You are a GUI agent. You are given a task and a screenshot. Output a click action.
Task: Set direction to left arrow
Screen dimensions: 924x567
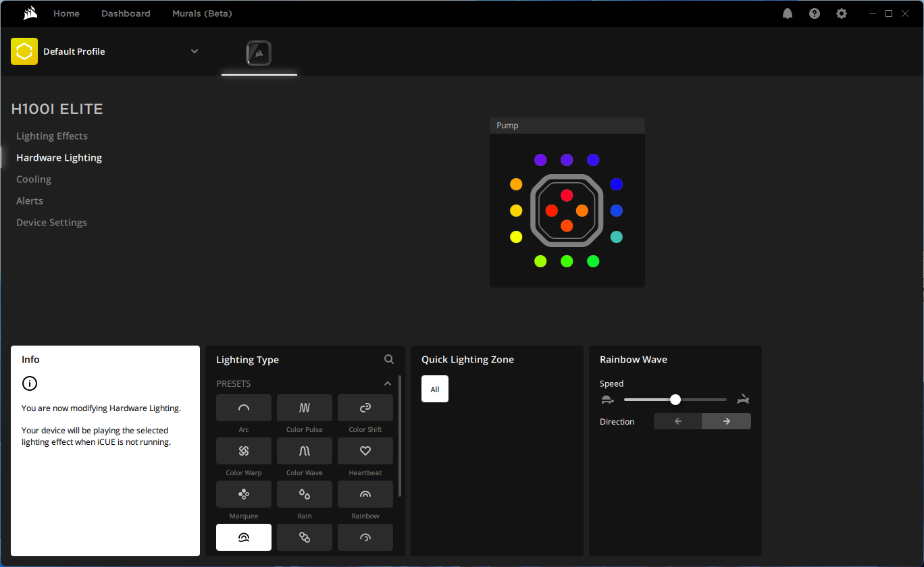(x=678, y=421)
